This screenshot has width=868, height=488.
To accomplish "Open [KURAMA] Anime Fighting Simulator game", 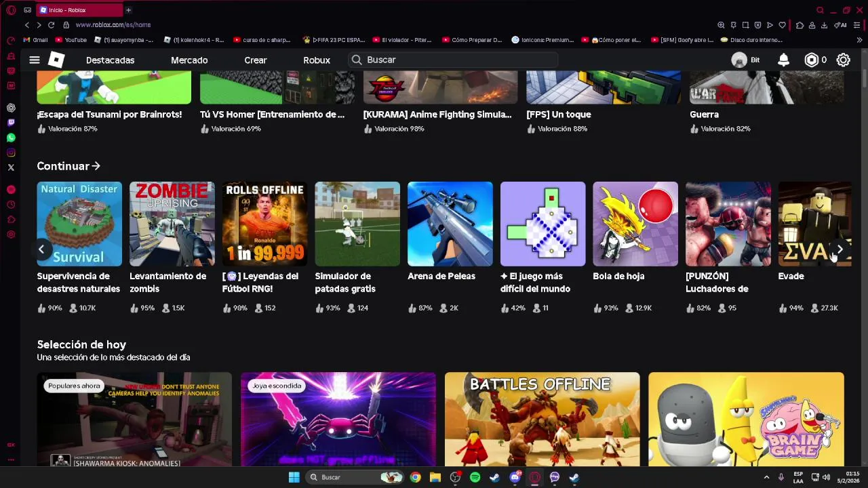I will [437, 115].
